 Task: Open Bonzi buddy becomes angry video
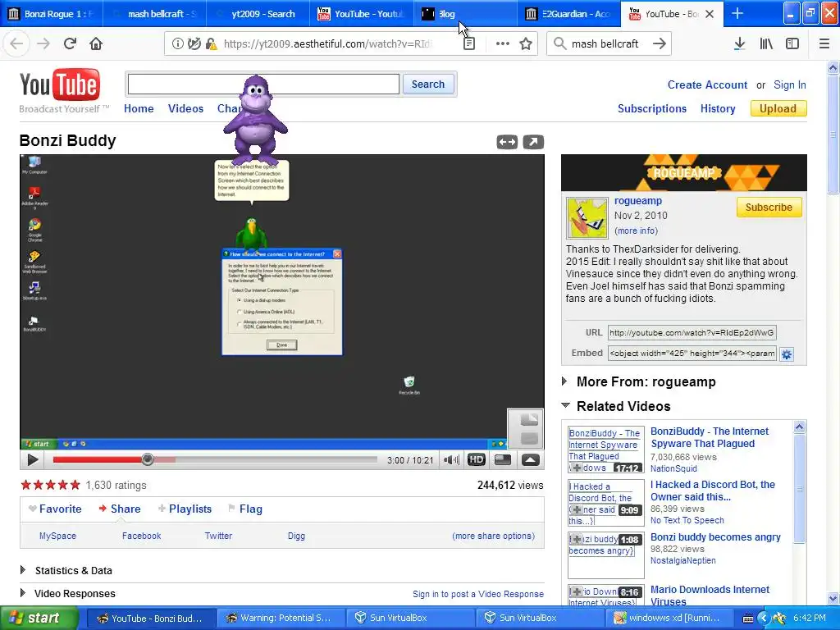715,536
